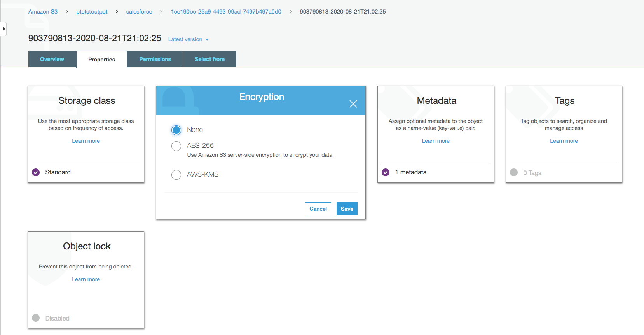The image size is (644, 335).
Task: Click Learn more under Metadata
Action: click(436, 141)
